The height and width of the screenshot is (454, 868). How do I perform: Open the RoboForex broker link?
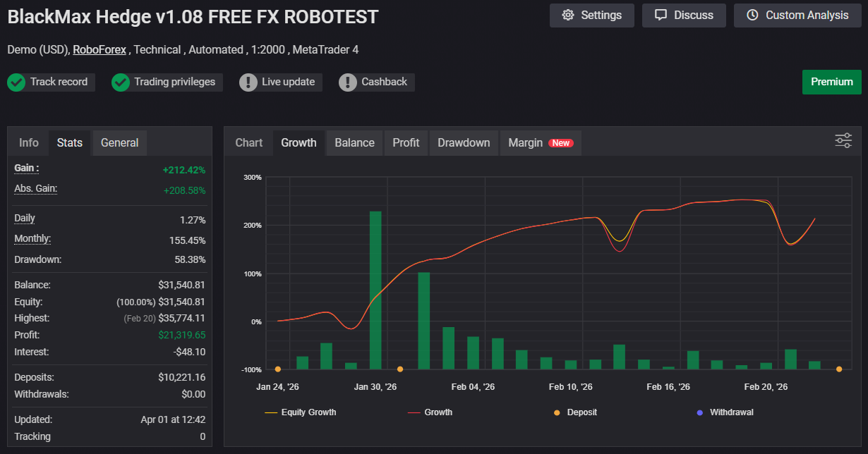(100, 50)
